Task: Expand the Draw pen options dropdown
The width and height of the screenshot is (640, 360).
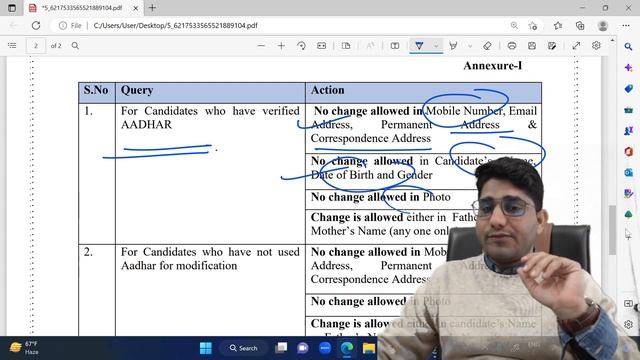Action: tap(436, 46)
